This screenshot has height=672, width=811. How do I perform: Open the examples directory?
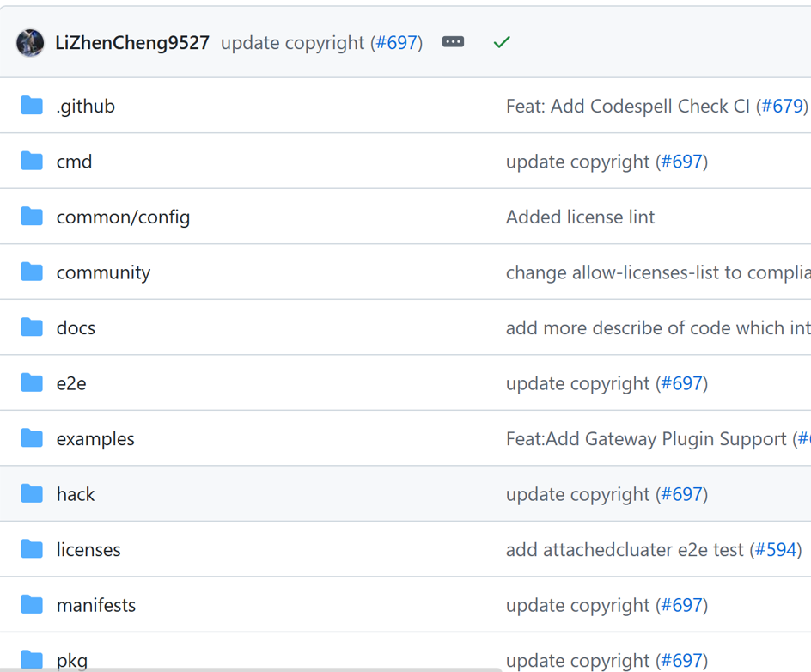coord(95,439)
